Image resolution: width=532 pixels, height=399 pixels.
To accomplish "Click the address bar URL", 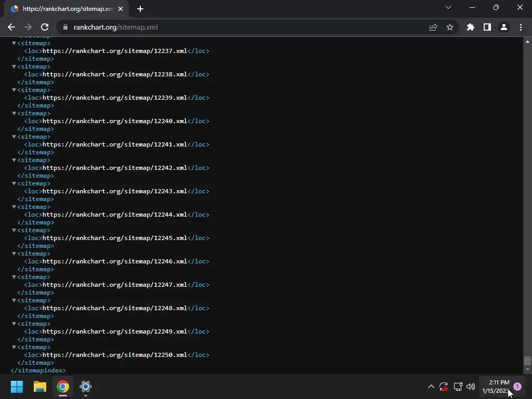I will [115, 27].
